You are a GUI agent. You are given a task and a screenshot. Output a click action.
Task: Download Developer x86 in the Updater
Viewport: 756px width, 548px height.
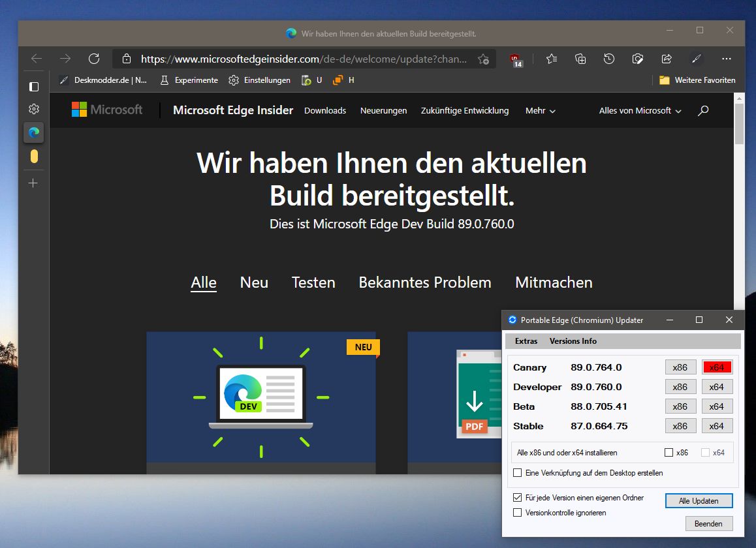pos(680,387)
